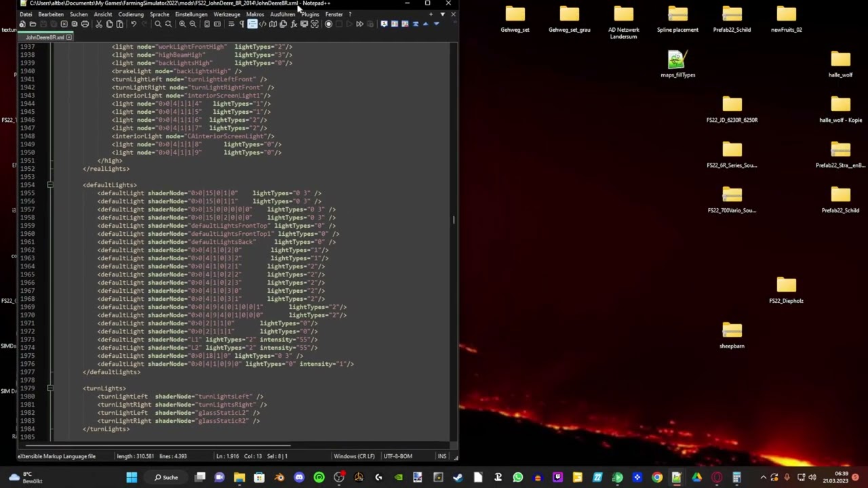The image size is (868, 488).
Task: Open Document List panel icon
Action: [283, 24]
